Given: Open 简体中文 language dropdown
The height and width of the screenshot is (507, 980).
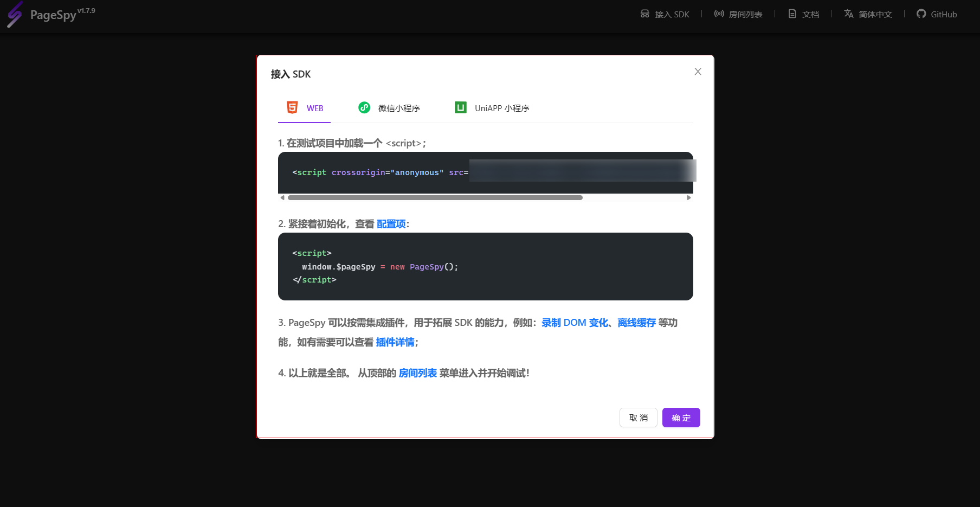Looking at the screenshot, I should [x=868, y=14].
